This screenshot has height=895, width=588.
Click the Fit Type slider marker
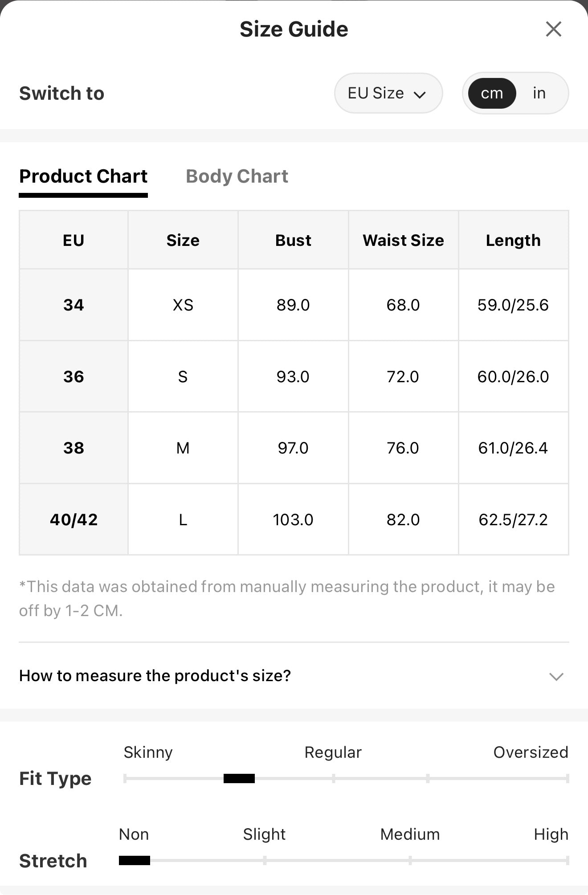click(239, 778)
